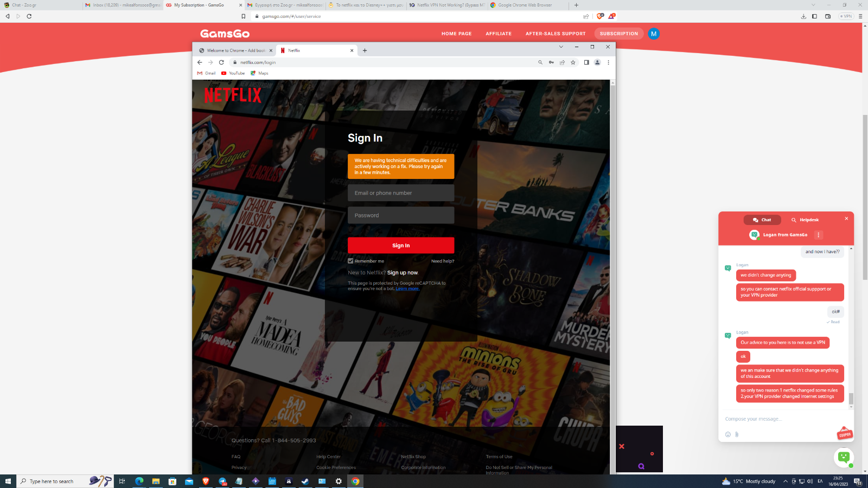The image size is (868, 488).
Task: Open the Maps bookmark
Action: tap(259, 73)
